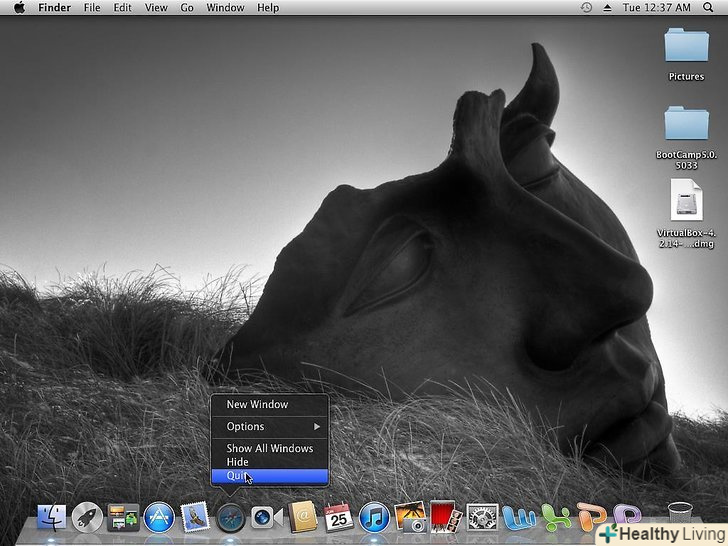
Task: Choose Quit in the Dock context menu
Action: tap(238, 476)
